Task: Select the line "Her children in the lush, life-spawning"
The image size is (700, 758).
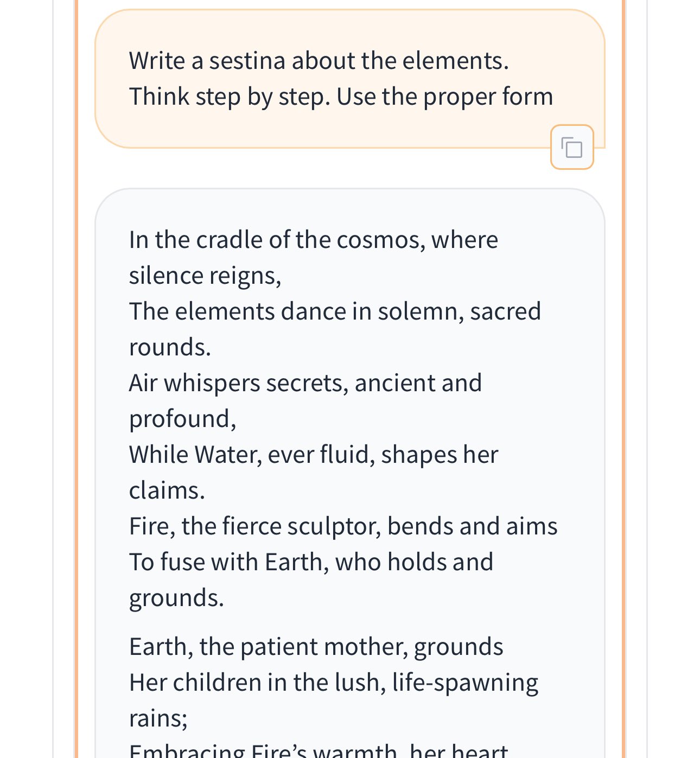Action: (333, 683)
